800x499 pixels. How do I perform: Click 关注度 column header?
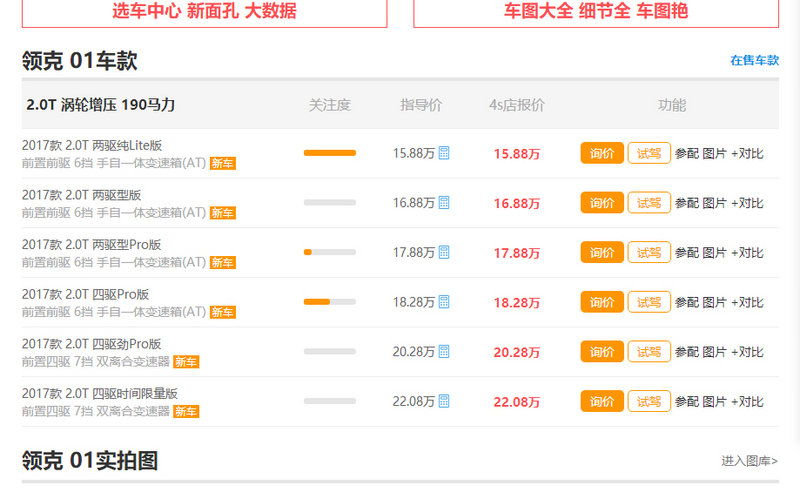point(330,105)
